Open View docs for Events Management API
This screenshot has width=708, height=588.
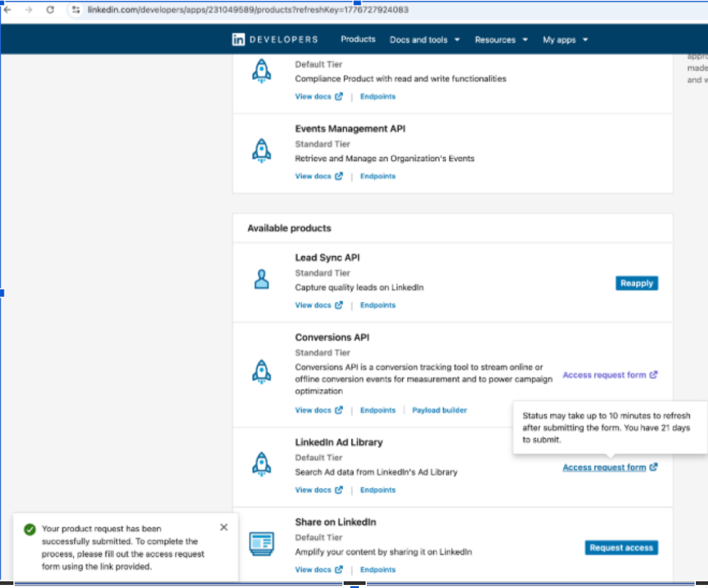click(319, 176)
